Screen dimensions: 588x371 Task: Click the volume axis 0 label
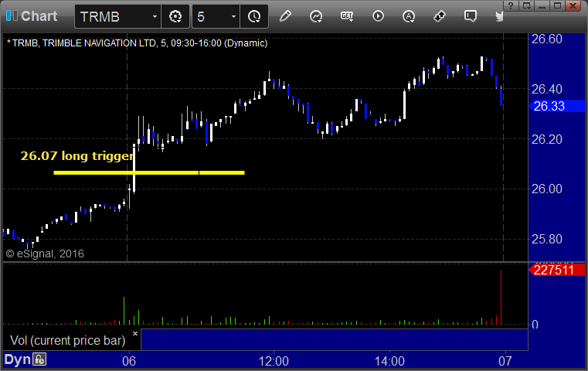pyautogui.click(x=535, y=325)
